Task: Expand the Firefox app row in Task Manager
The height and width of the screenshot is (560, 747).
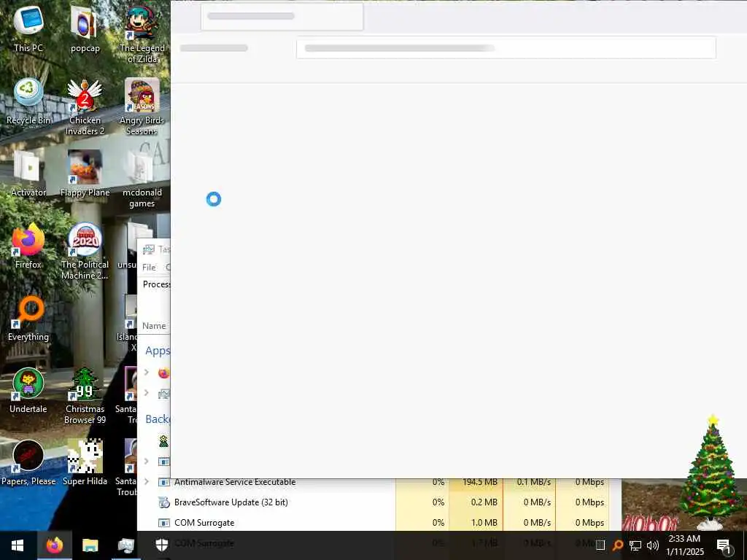Action: pos(147,373)
